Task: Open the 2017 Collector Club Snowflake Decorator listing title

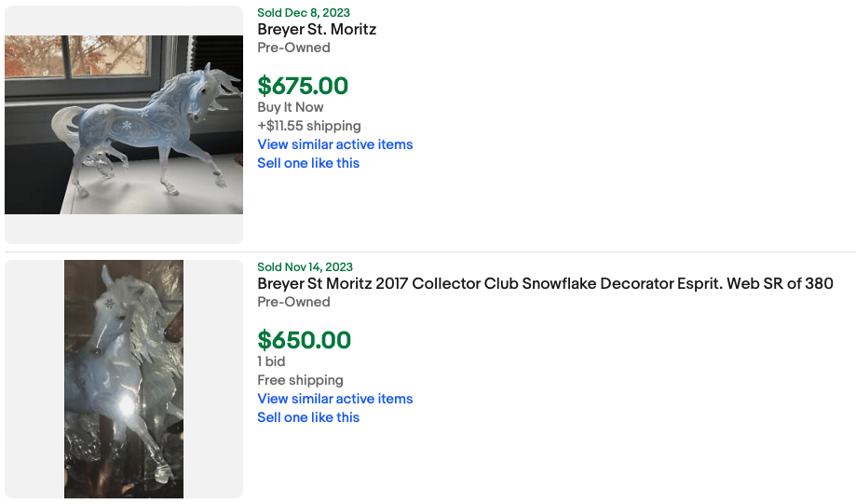Action: (x=545, y=284)
